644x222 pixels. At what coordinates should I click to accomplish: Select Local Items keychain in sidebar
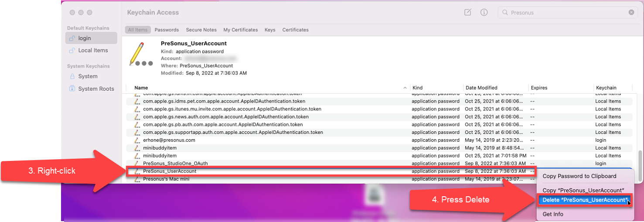tap(91, 50)
